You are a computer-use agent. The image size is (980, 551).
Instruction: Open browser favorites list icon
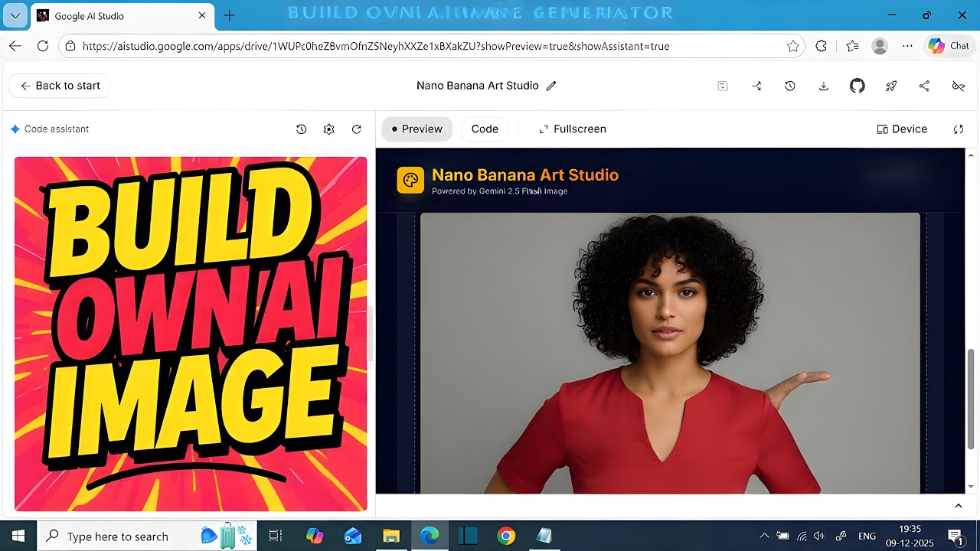click(852, 46)
